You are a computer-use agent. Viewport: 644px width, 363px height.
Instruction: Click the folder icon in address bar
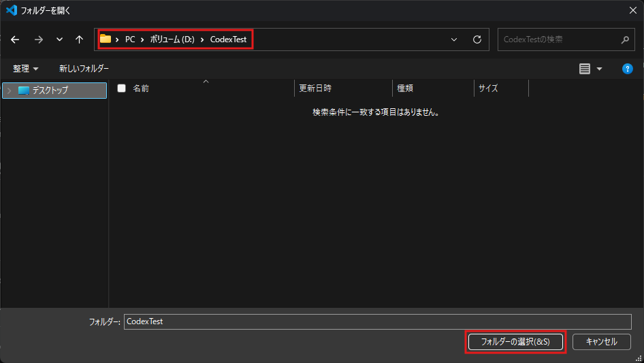point(106,40)
